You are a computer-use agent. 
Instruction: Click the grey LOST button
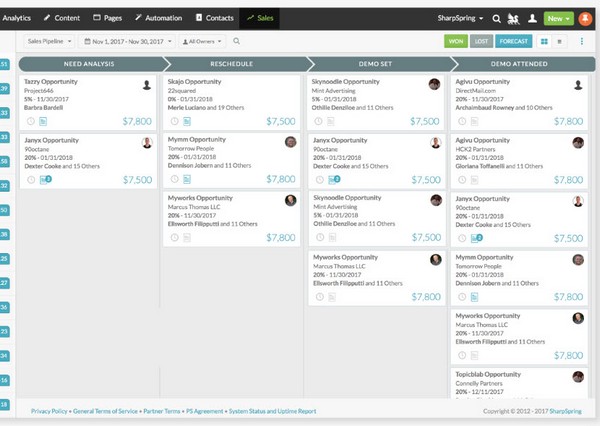point(481,41)
